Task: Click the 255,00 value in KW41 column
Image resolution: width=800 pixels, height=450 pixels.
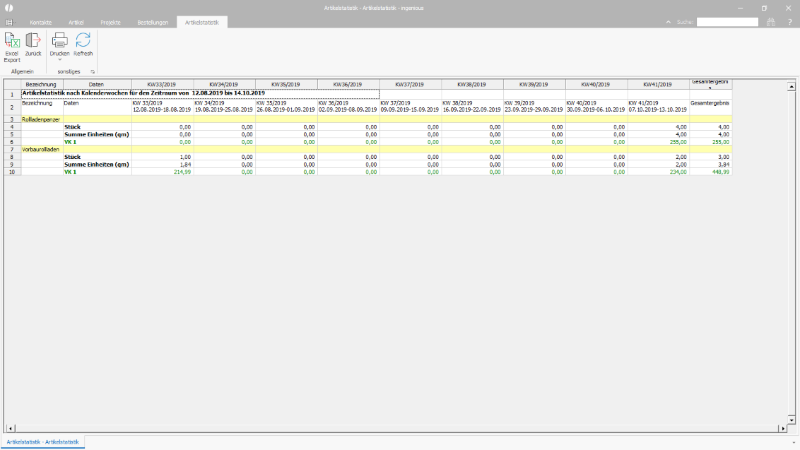Action: tap(678, 142)
